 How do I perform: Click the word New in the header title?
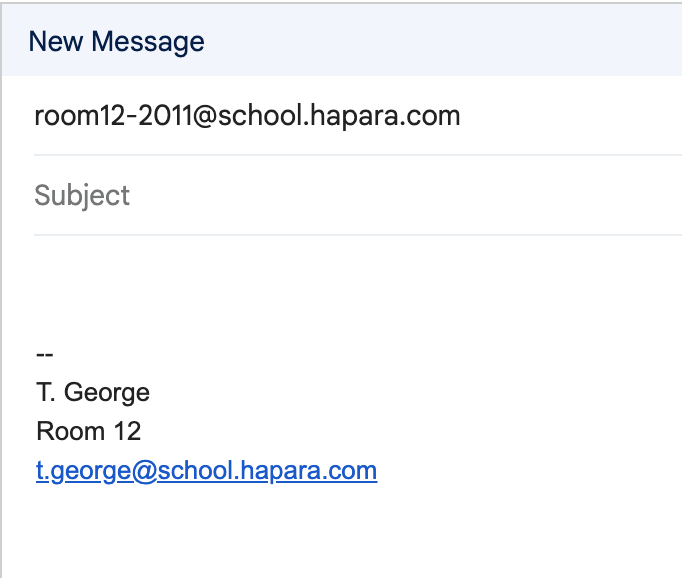tap(56, 42)
